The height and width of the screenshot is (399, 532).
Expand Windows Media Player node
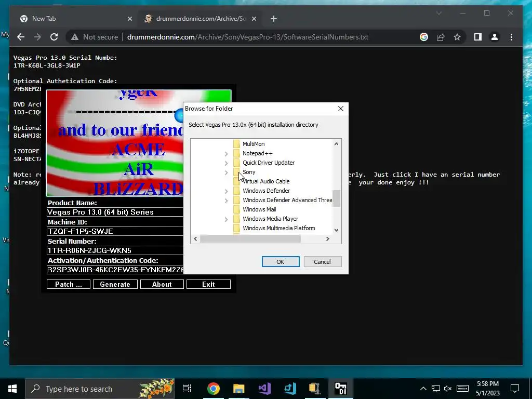(227, 220)
